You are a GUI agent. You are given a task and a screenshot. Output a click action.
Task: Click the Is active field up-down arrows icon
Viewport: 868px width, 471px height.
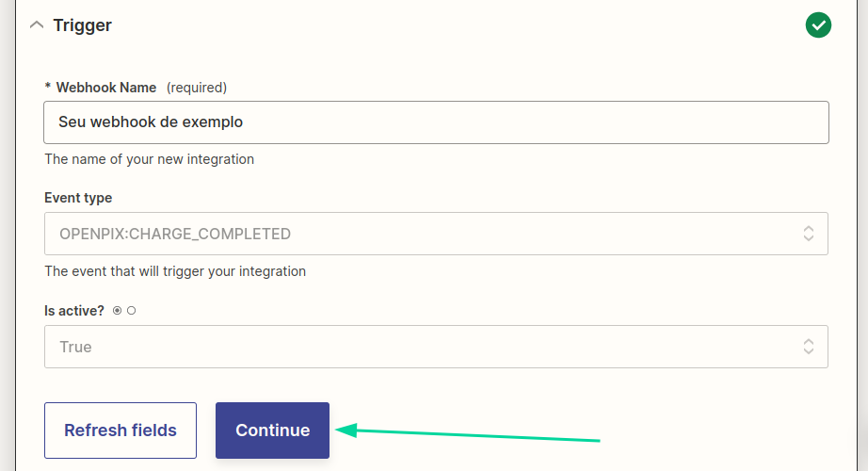tap(808, 347)
